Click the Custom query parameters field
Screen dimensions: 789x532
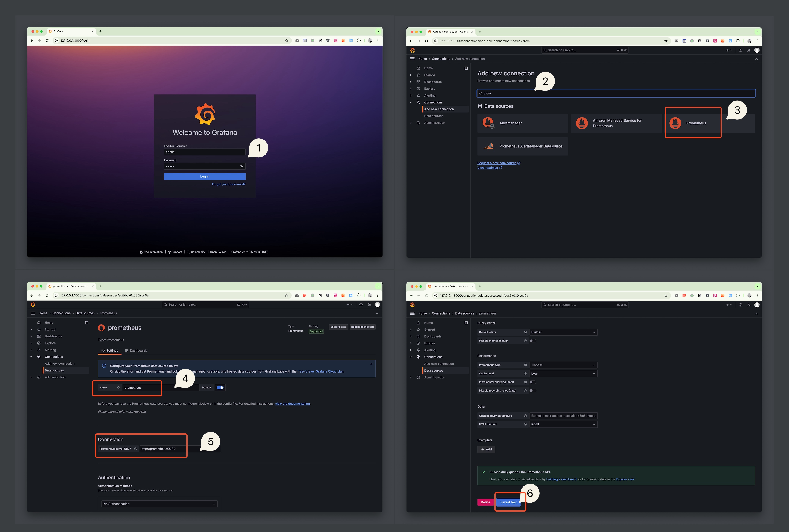[563, 416]
